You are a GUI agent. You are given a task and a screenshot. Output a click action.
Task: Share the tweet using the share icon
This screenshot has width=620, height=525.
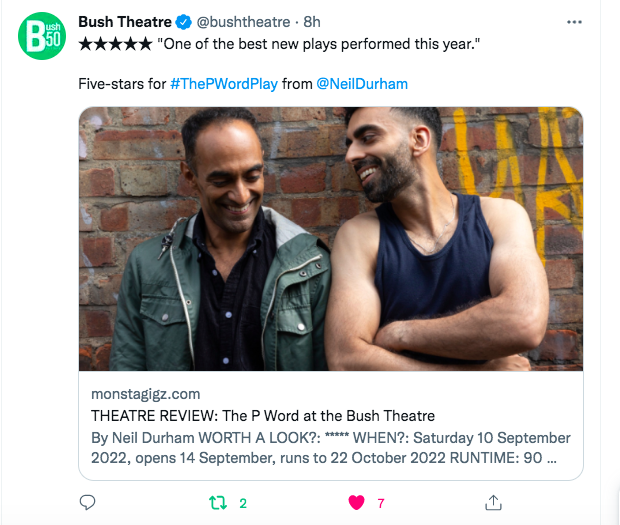click(x=492, y=502)
